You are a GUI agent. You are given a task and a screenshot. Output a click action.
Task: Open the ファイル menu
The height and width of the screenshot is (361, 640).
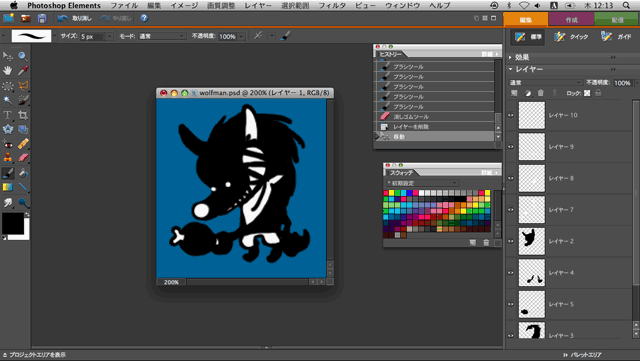click(124, 5)
